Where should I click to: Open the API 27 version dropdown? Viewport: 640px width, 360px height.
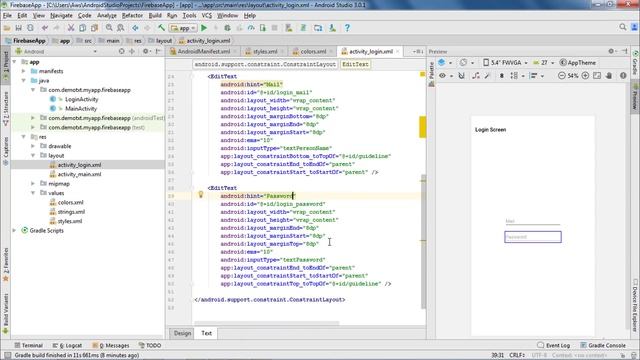(544, 63)
